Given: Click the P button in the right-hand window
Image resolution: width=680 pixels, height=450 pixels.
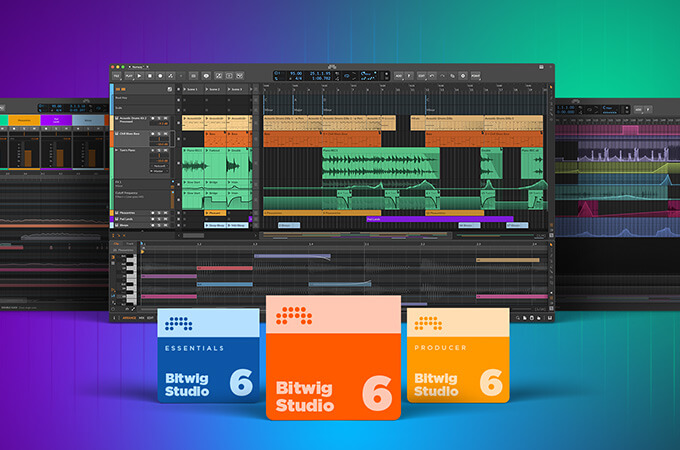Looking at the screenshot, I should [648, 110].
